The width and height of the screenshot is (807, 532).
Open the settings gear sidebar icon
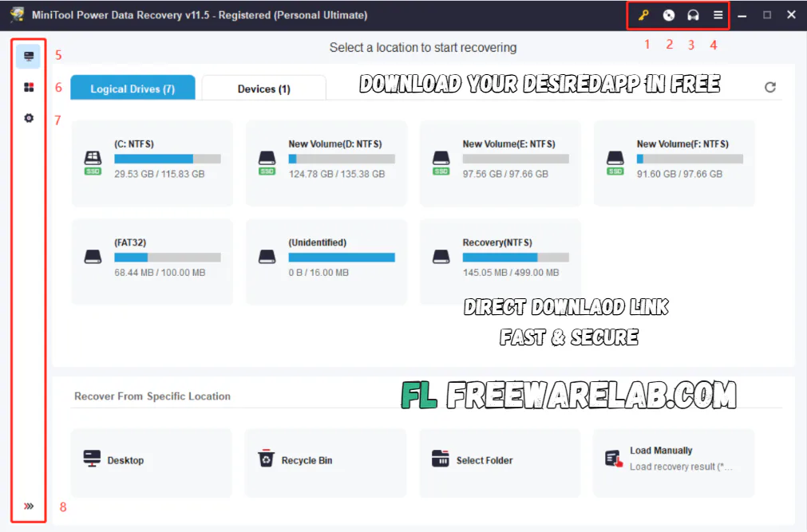[29, 118]
